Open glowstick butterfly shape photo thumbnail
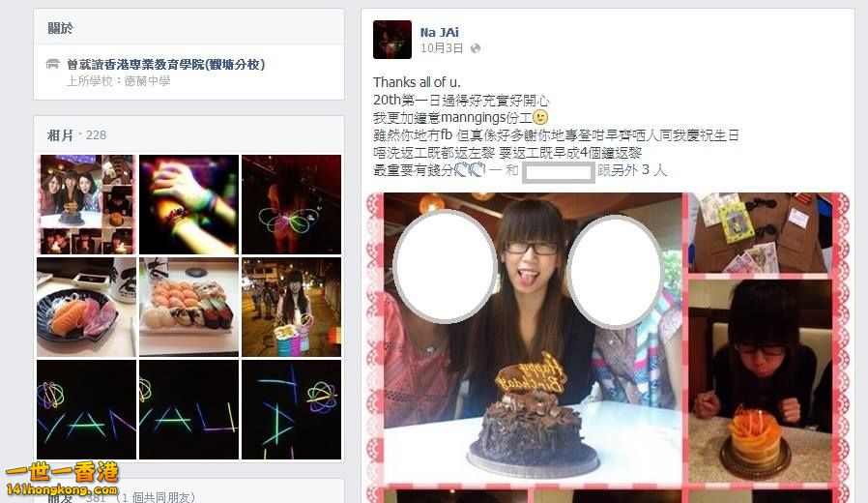868x503 pixels. coord(292,204)
